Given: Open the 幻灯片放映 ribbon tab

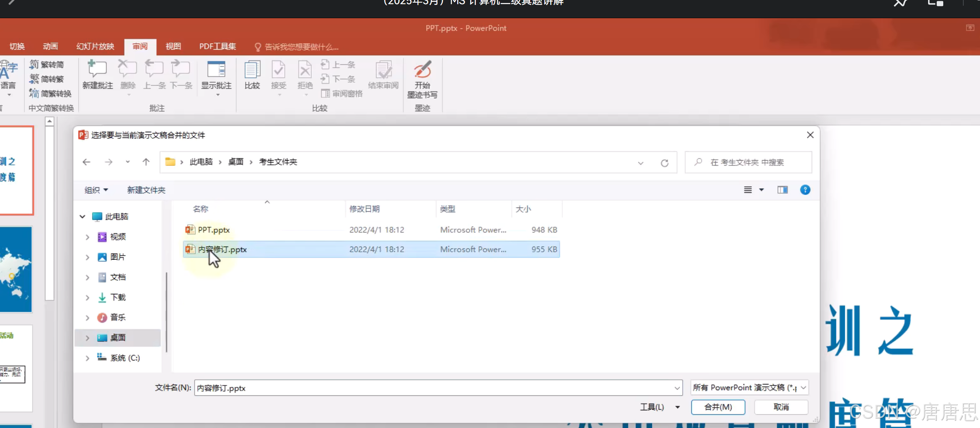Looking at the screenshot, I should click(95, 47).
